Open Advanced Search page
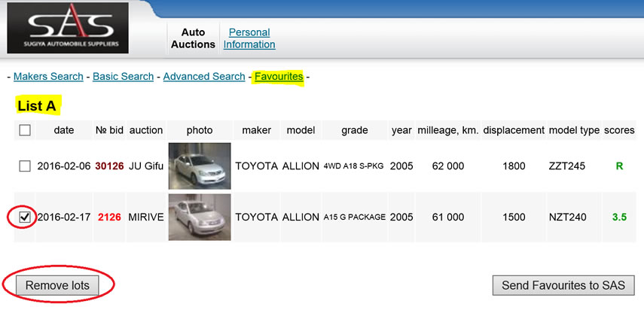The image size is (644, 313). coord(204,76)
